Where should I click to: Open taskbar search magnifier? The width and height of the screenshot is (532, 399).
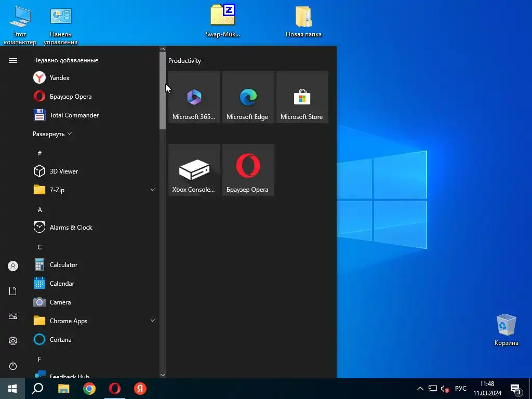coord(37,389)
